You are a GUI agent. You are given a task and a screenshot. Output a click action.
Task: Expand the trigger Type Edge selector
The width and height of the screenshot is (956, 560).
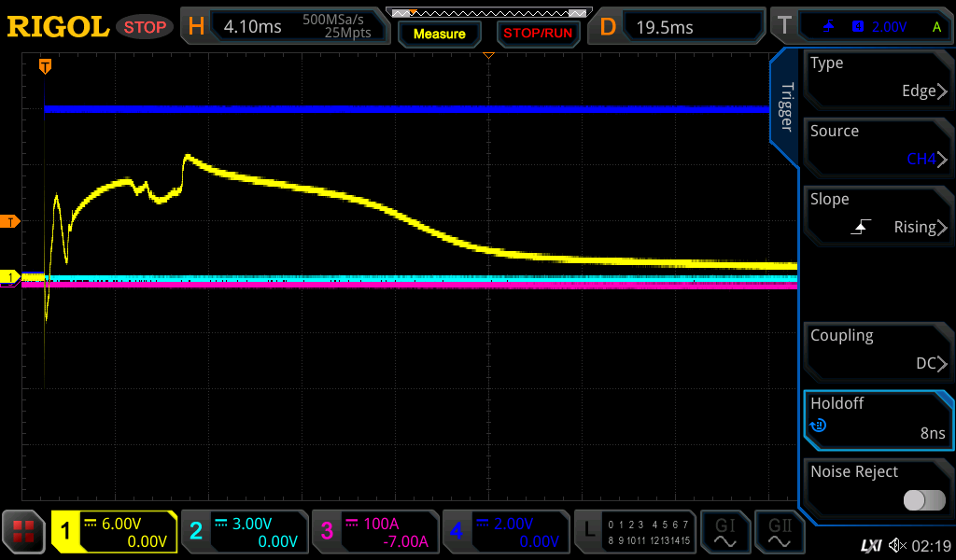pos(878,77)
